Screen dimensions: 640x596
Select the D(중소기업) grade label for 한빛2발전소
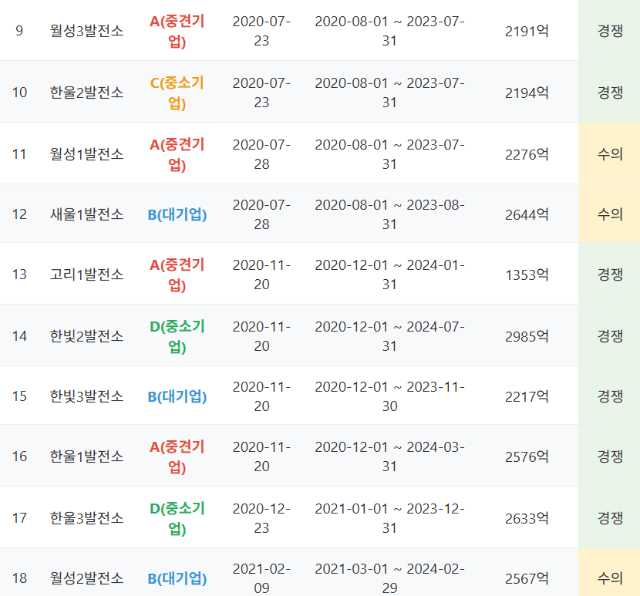click(177, 336)
